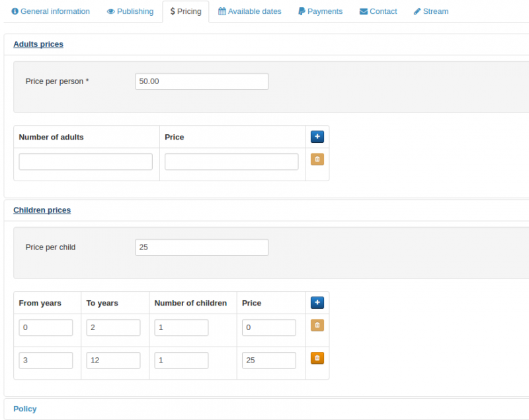Image resolution: width=529 pixels, height=420 pixels.
Task: Open the Stream tab
Action: tap(430, 11)
